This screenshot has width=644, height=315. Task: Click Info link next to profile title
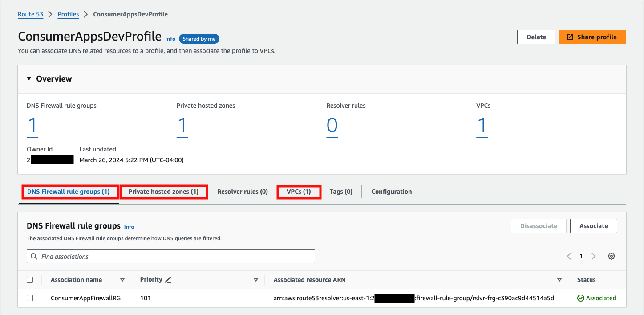pos(170,39)
